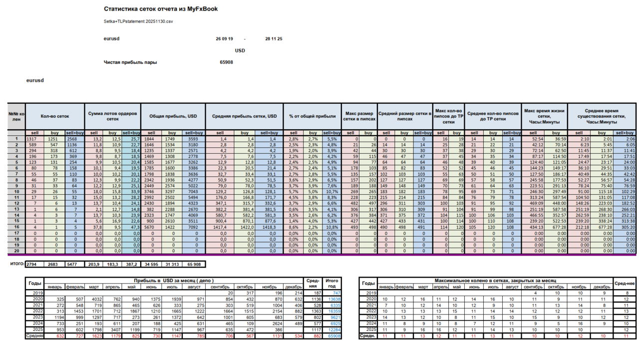Viewport: 644px width, 346px height.
Task: Click the "Среднее время существования сетки" header
Action: coord(602,116)
